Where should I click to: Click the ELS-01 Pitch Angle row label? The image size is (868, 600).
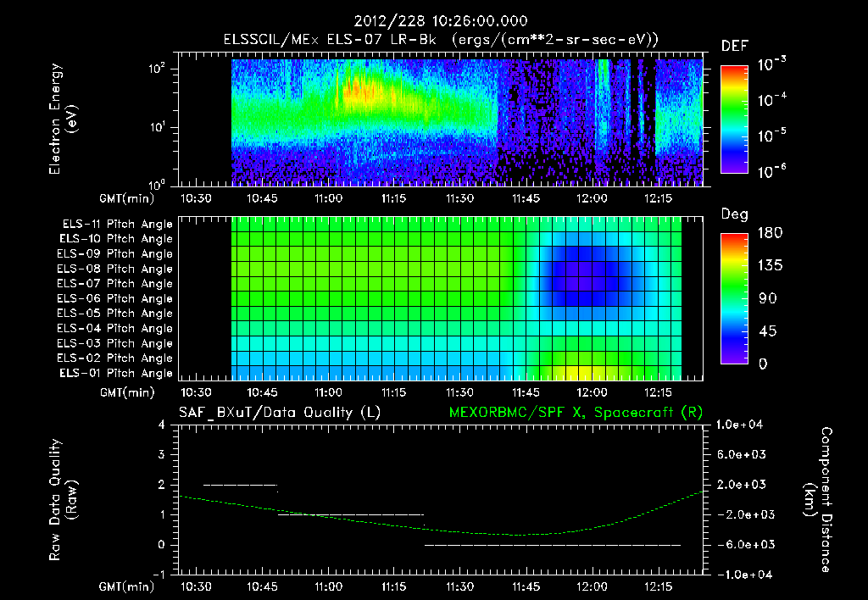pyautogui.click(x=116, y=374)
